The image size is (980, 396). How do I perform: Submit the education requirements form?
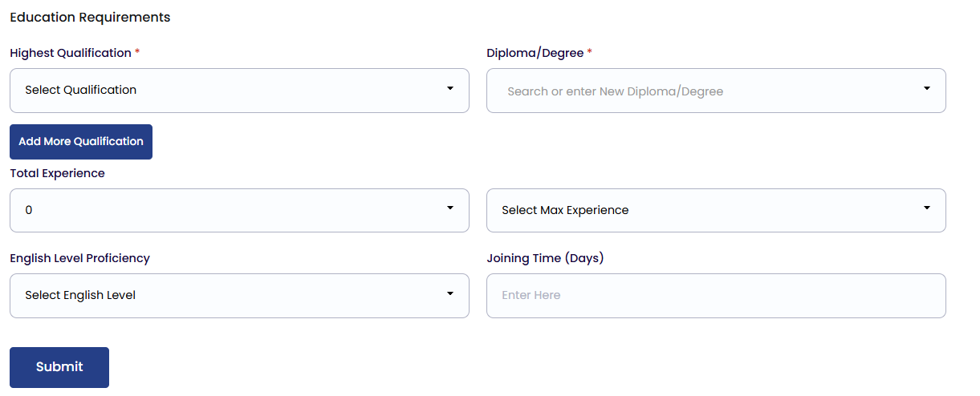click(x=59, y=367)
